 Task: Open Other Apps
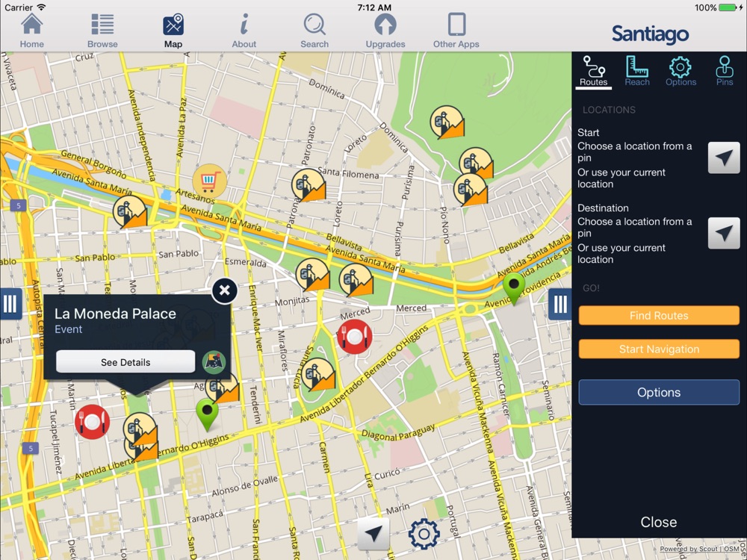[x=456, y=31]
